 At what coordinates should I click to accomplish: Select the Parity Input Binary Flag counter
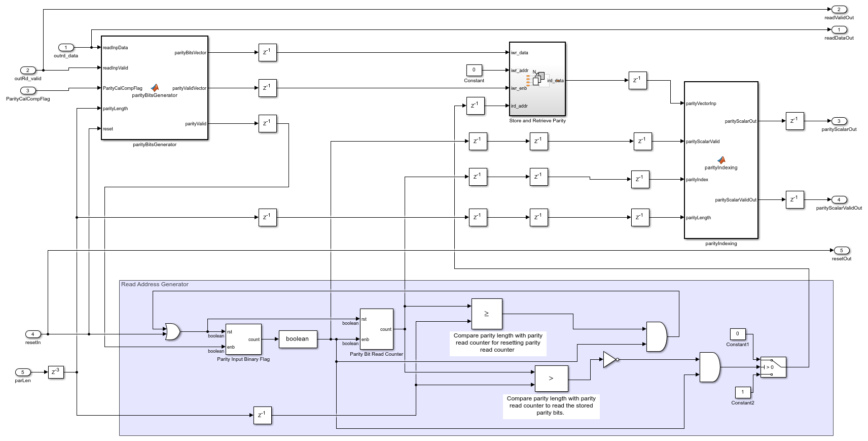coord(243,339)
